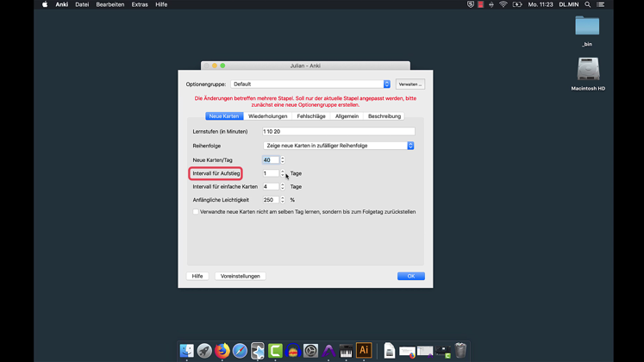This screenshot has height=362, width=644.
Task: Open Notification Center list icon
Action: (601, 4)
